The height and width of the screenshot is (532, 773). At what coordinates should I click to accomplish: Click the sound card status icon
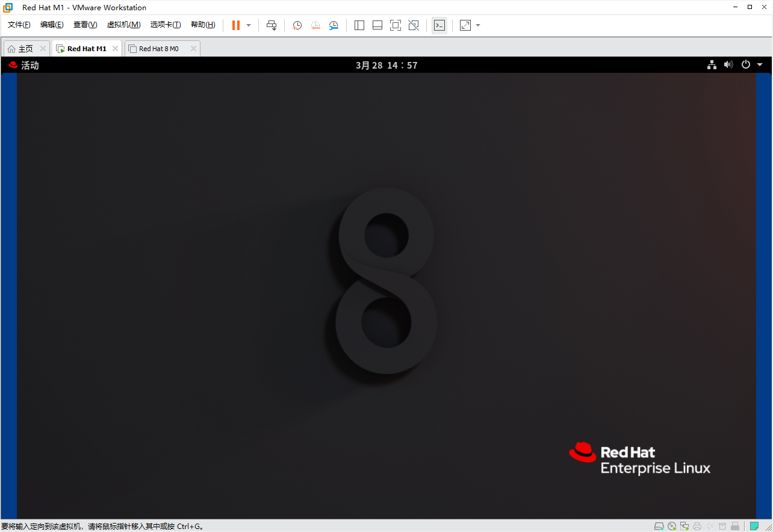[710, 526]
